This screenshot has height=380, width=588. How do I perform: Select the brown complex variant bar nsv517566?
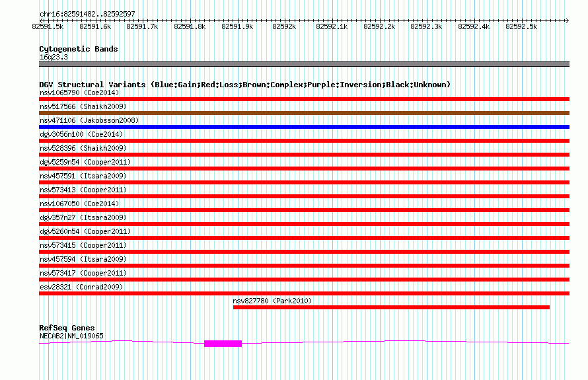pyautogui.click(x=304, y=113)
